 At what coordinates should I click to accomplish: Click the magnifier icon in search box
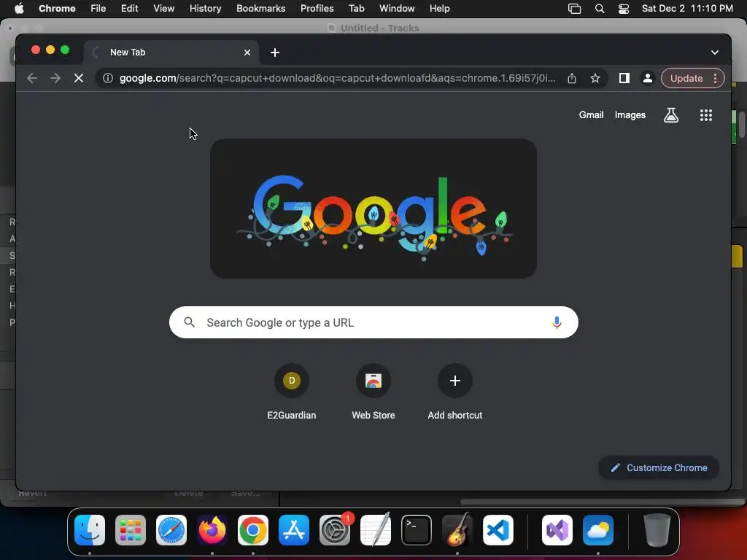[189, 322]
